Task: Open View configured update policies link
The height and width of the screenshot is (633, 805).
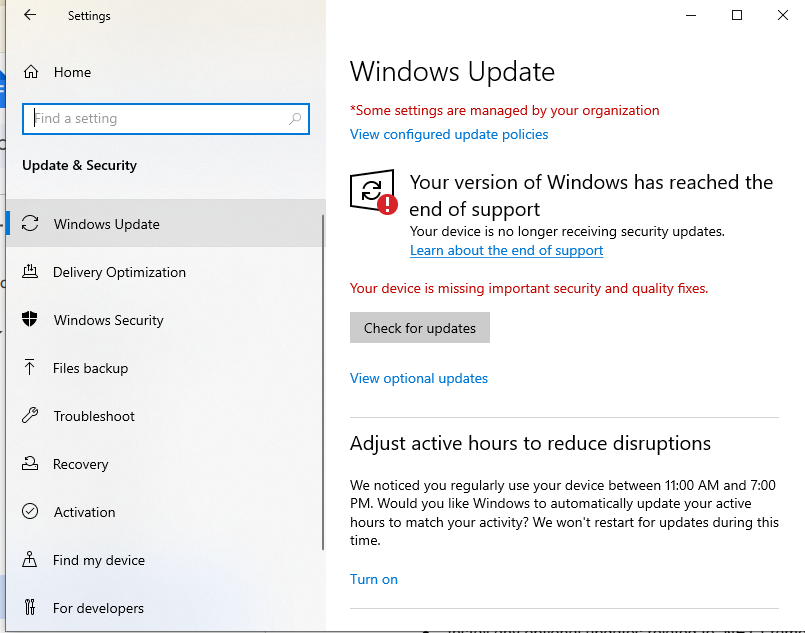Action: tap(449, 135)
